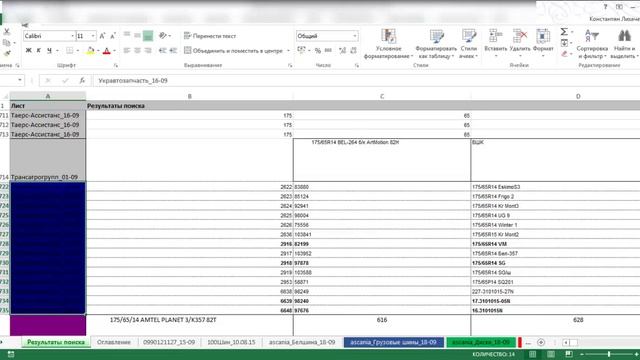Image resolution: width=640 pixels, height=360 pixels.
Task: Open the font color dropdown arrow
Action: coord(115,51)
